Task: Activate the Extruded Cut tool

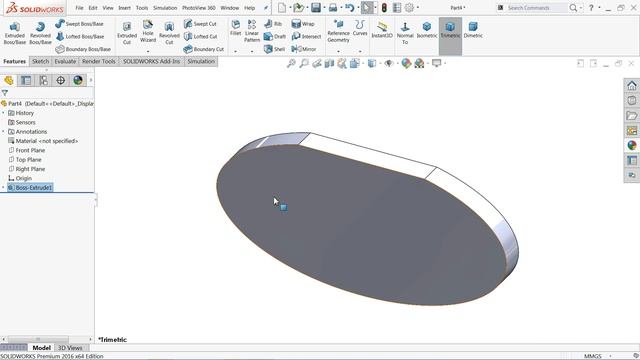Action: 127,33
